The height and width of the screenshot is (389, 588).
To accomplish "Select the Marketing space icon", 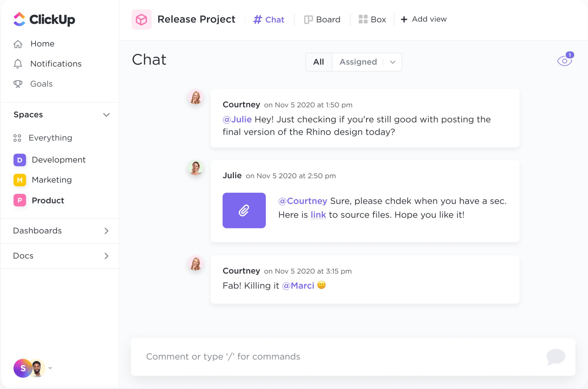I will [x=20, y=180].
